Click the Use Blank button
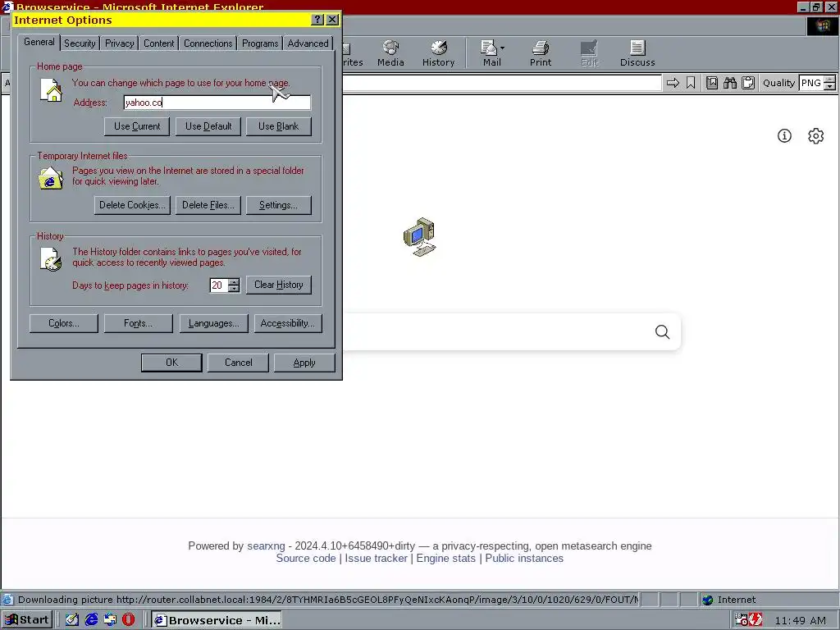This screenshot has width=840, height=630. pyautogui.click(x=279, y=126)
